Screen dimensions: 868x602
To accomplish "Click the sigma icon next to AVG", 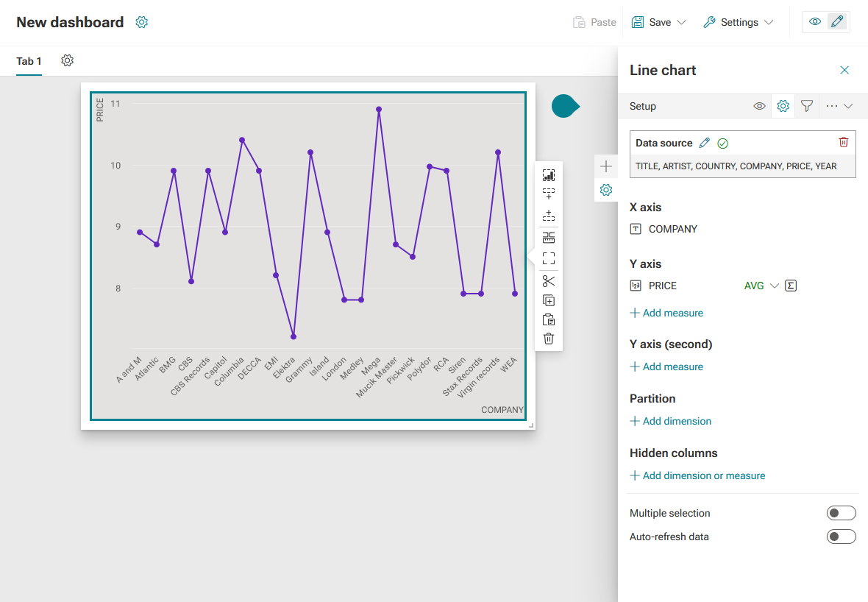I will 791,286.
